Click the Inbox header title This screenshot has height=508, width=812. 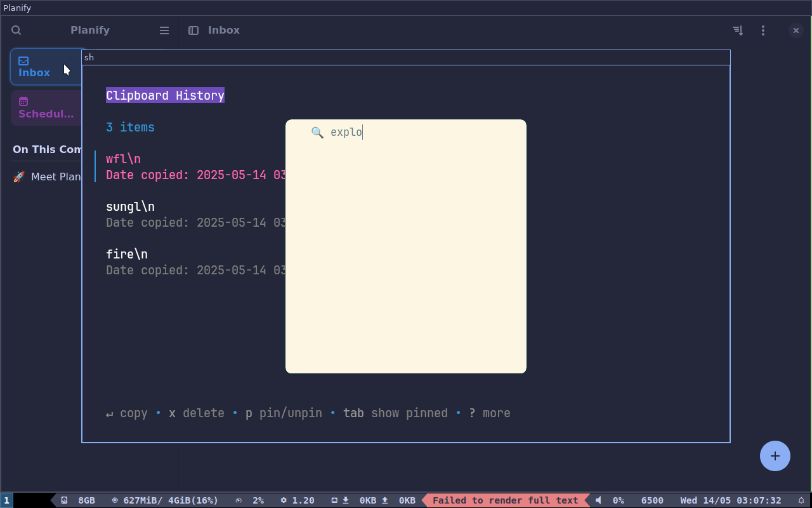tap(224, 30)
